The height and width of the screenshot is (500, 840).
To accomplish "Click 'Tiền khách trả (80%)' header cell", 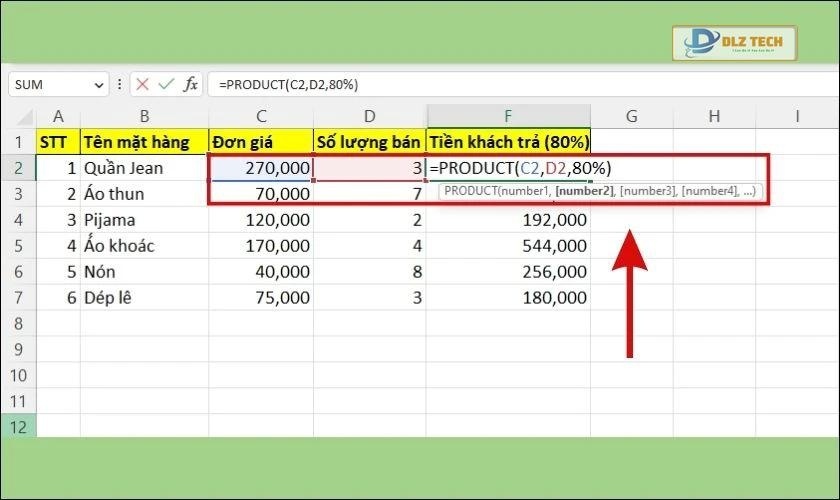I will 508,142.
